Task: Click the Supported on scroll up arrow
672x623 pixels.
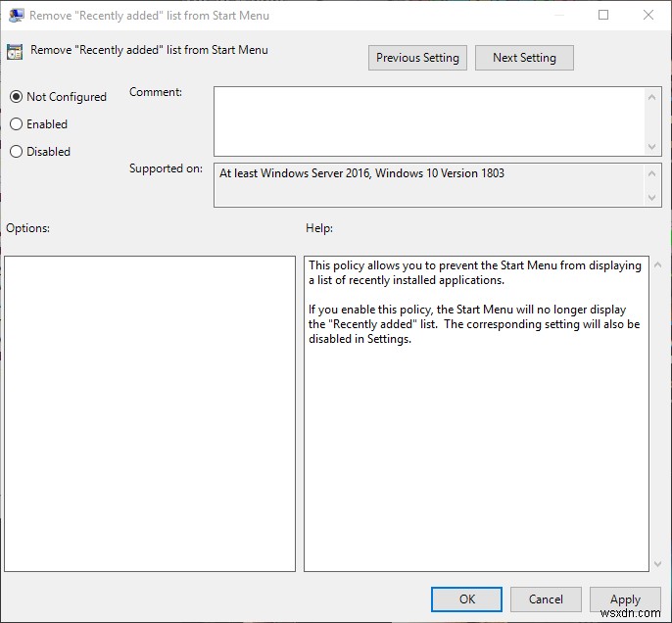Action: tap(651, 173)
